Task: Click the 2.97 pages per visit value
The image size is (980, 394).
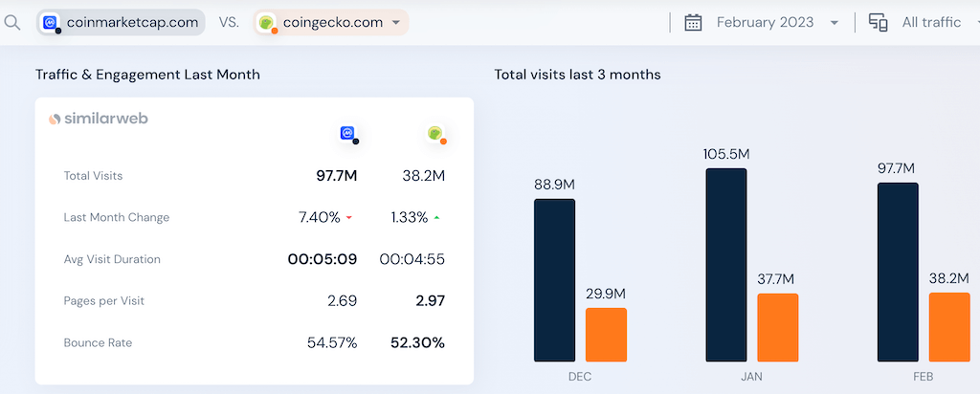Action: [x=431, y=301]
